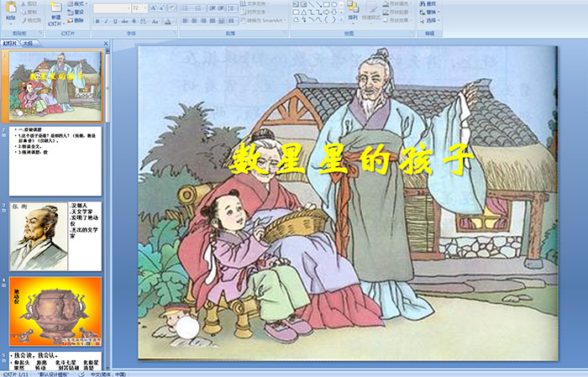The height and width of the screenshot is (377, 588).
Task: Select the Oval shape
Action: (x=333, y=4)
